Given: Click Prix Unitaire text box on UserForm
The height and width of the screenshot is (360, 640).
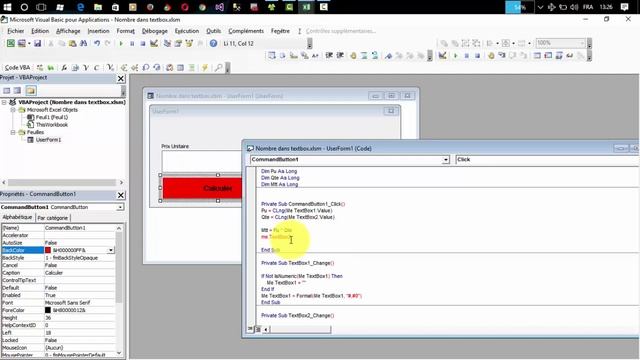Looking at the screenshot, I should tap(202, 161).
